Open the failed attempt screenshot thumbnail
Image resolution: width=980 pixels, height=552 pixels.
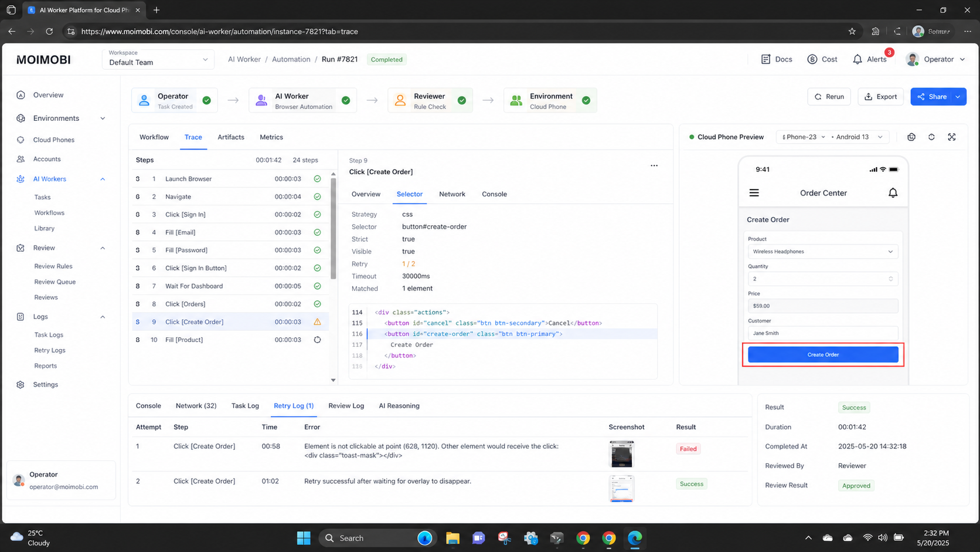(621, 454)
